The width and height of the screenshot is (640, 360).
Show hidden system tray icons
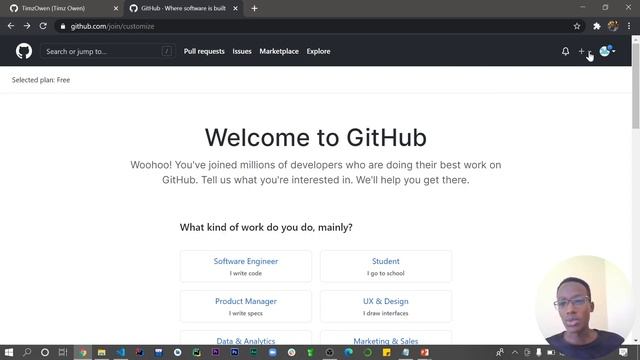[x=515, y=352]
